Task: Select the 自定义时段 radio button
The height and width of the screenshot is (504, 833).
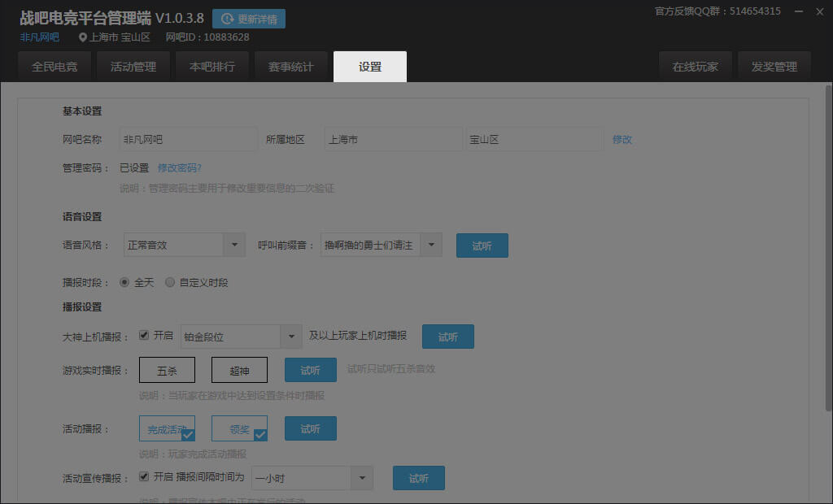Action: point(169,282)
